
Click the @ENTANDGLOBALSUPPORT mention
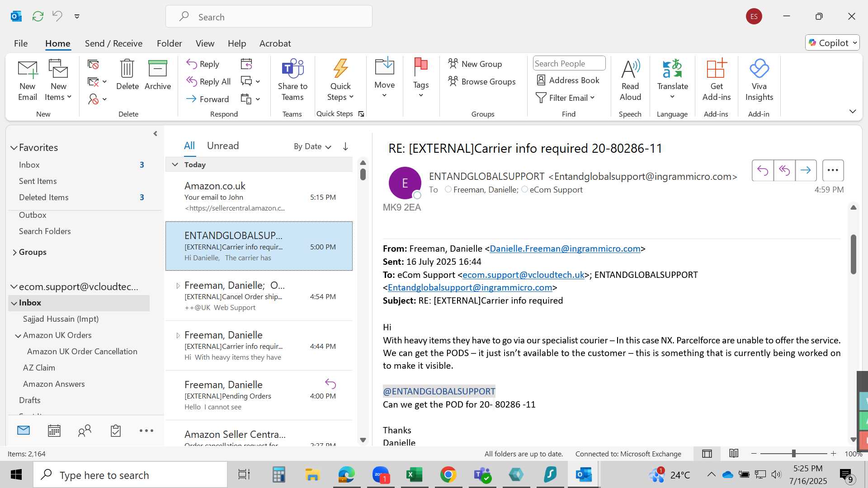(x=439, y=391)
